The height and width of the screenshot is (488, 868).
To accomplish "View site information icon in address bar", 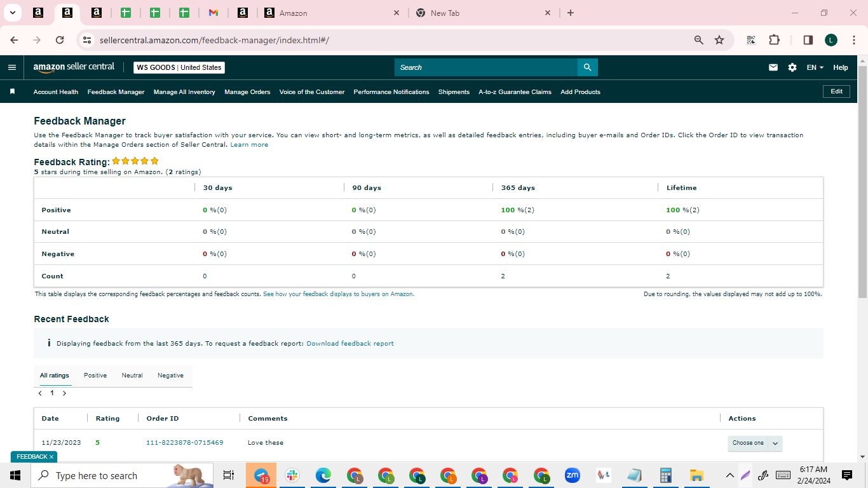I will [x=87, y=40].
